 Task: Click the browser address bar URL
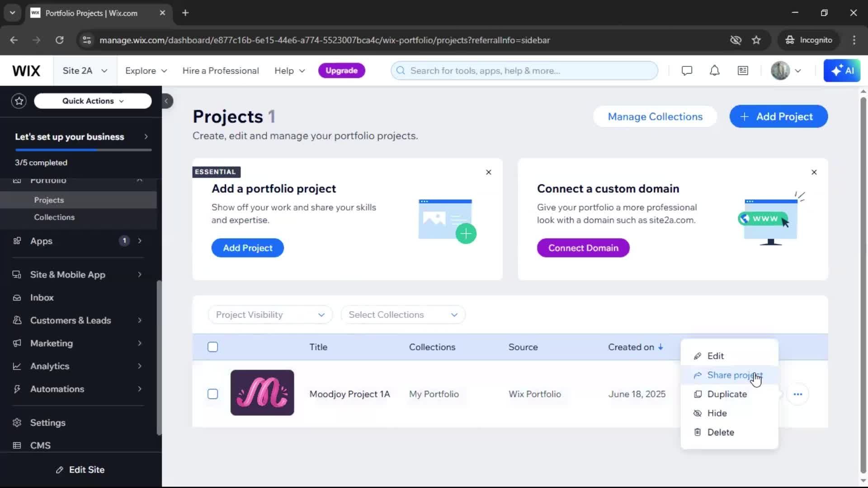(x=325, y=40)
